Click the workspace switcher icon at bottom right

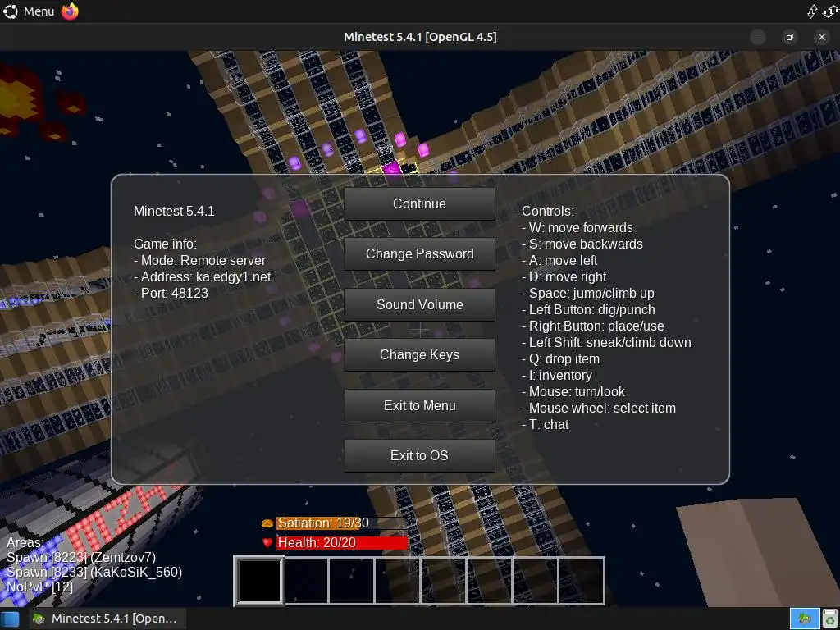click(805, 619)
